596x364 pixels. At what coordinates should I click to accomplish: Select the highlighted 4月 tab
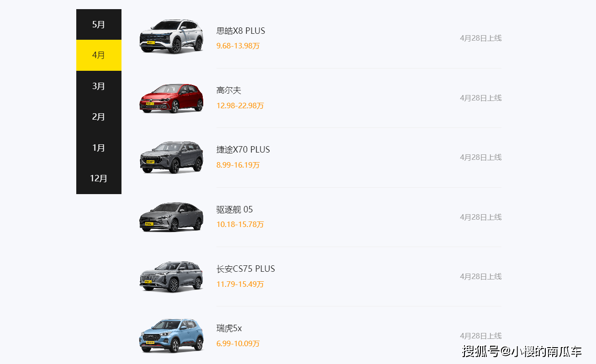coord(99,55)
